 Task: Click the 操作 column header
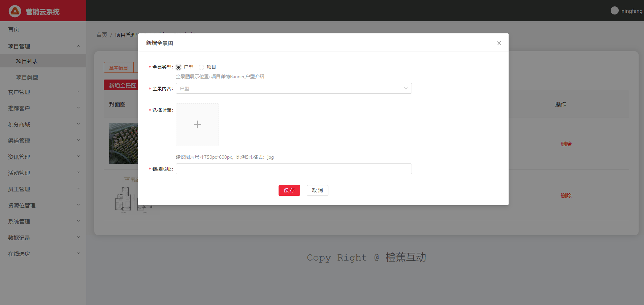point(560,104)
